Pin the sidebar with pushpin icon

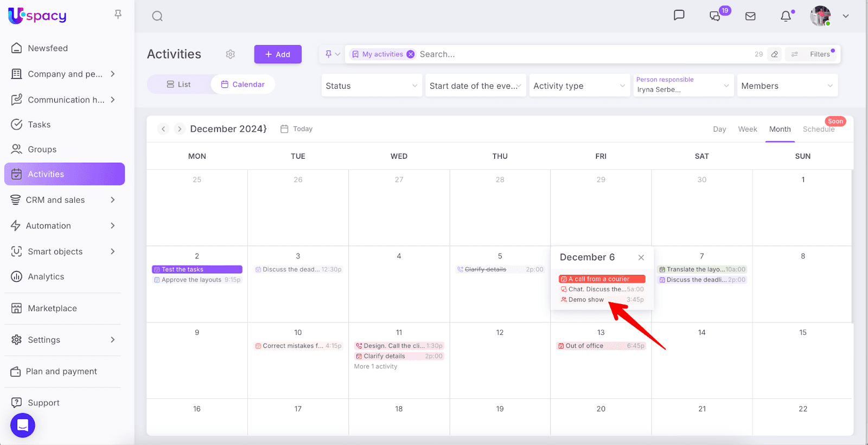tap(118, 15)
